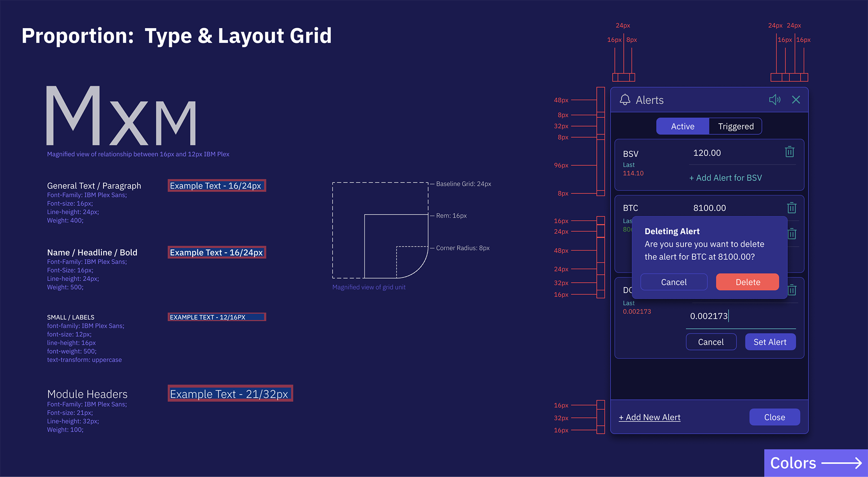Click the Set Alert button
Screen dimensions: 868x477
[770, 342]
